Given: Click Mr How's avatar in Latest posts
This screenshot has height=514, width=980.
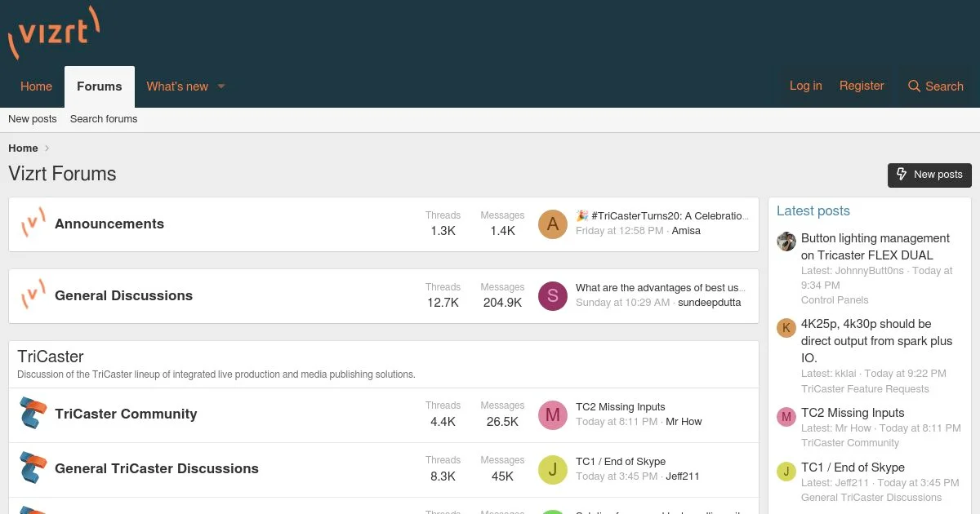Looking at the screenshot, I should tap(786, 416).
